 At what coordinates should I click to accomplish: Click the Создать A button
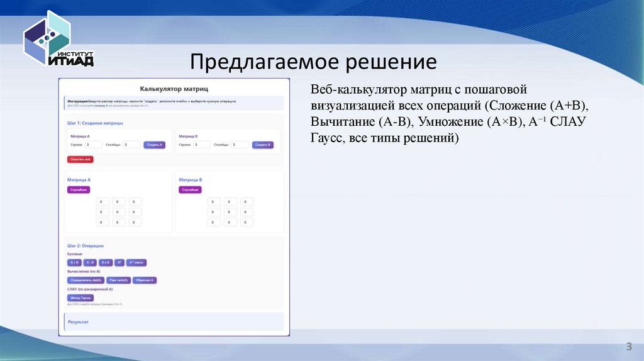(155, 145)
